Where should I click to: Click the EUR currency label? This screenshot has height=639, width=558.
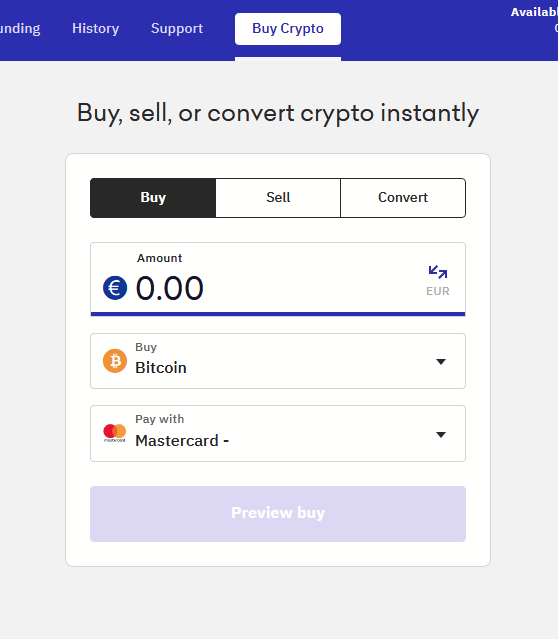click(x=438, y=291)
